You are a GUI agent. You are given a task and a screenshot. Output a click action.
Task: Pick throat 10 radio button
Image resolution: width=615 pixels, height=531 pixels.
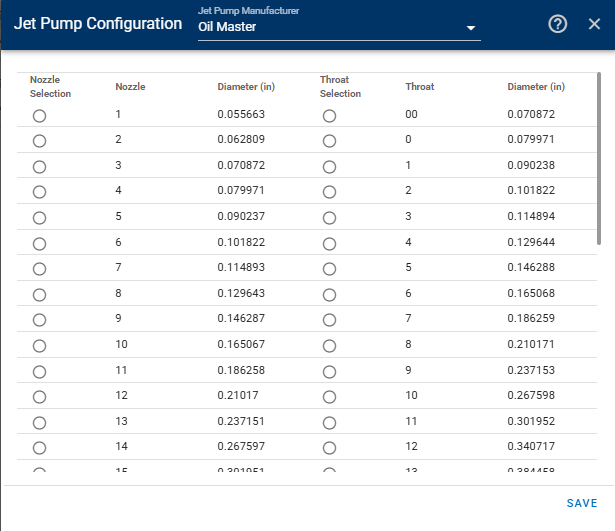point(329,396)
